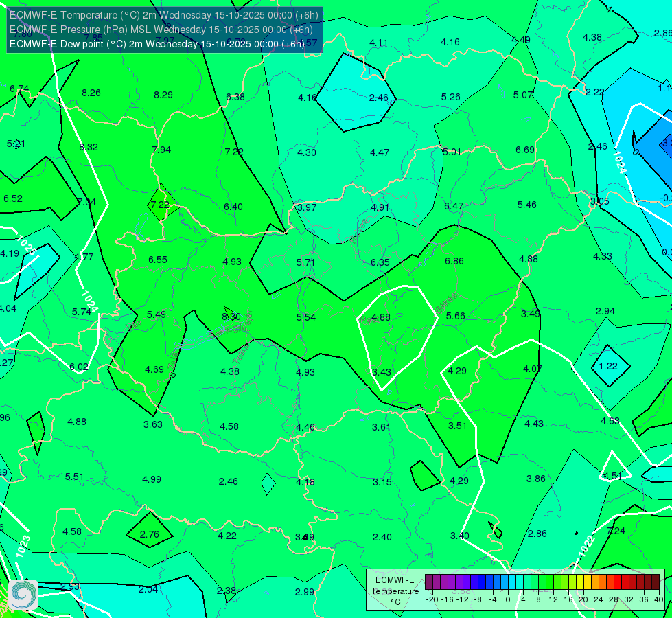Click the yellow 20 legend color swatch
The height and width of the screenshot is (618, 672).
tap(580, 582)
